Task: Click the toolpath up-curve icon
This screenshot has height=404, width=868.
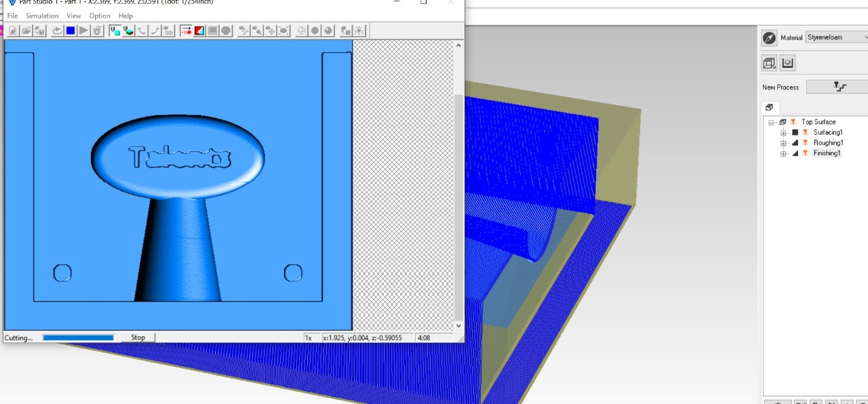Action: (155, 31)
